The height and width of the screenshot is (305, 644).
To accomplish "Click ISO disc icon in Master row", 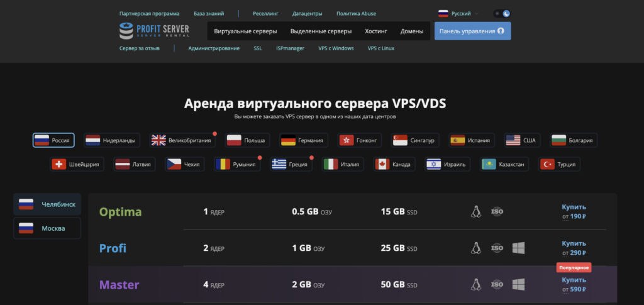I will (x=497, y=284).
